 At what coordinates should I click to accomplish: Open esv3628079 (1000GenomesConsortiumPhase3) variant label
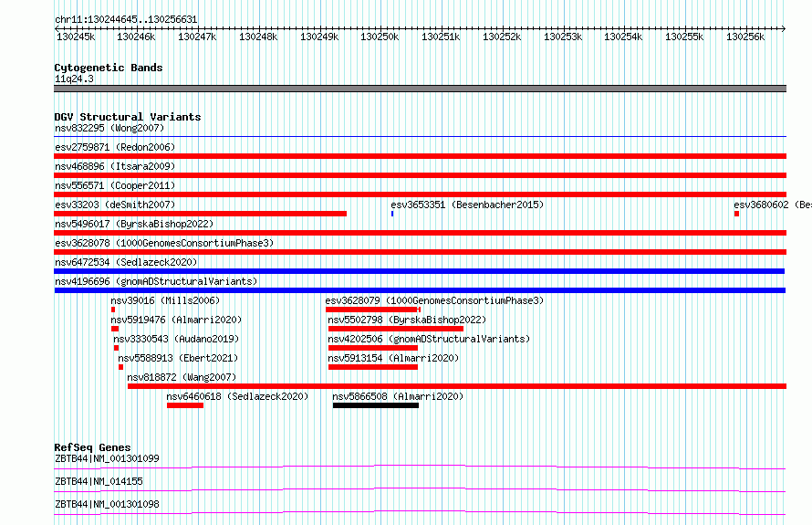[434, 300]
